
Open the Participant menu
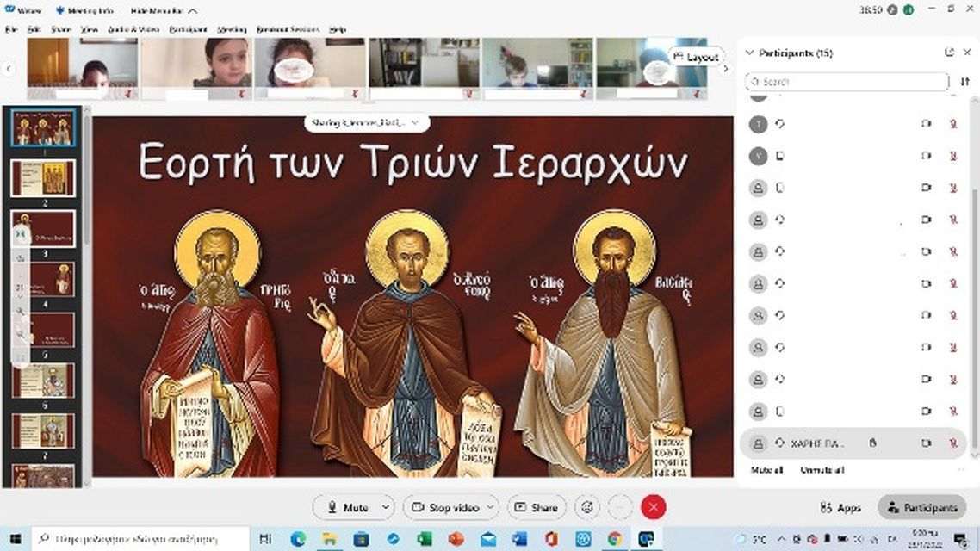pyautogui.click(x=188, y=29)
